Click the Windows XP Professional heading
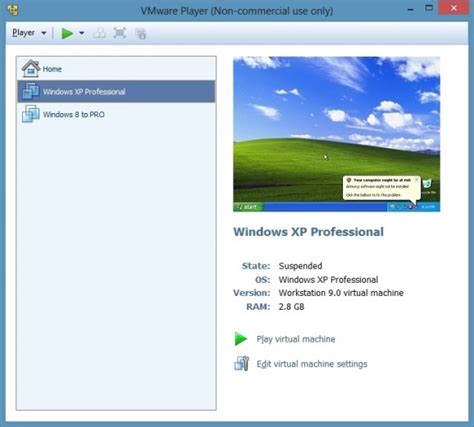 coord(308,232)
